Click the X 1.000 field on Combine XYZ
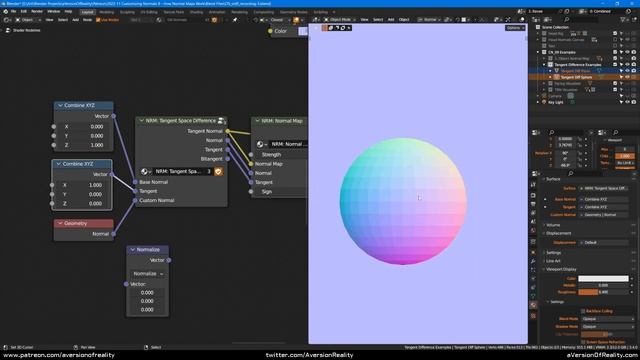The width and height of the screenshot is (640, 360). pyautogui.click(x=82, y=185)
